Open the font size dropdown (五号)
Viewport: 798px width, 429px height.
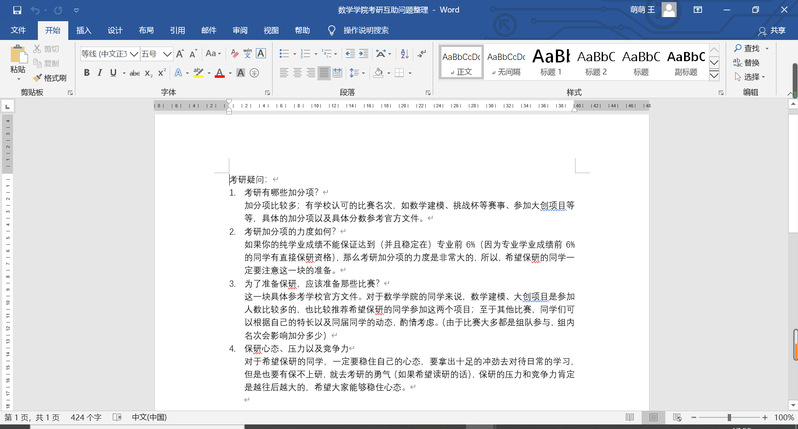point(169,53)
